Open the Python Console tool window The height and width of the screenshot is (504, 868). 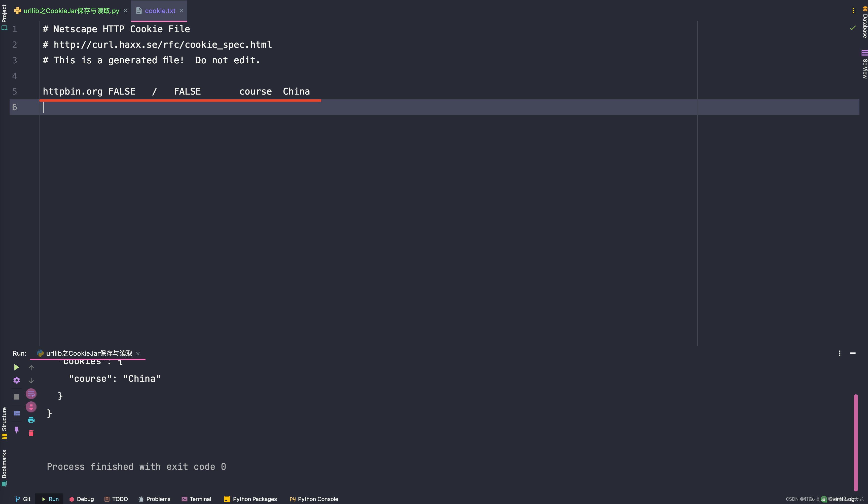pos(314,499)
